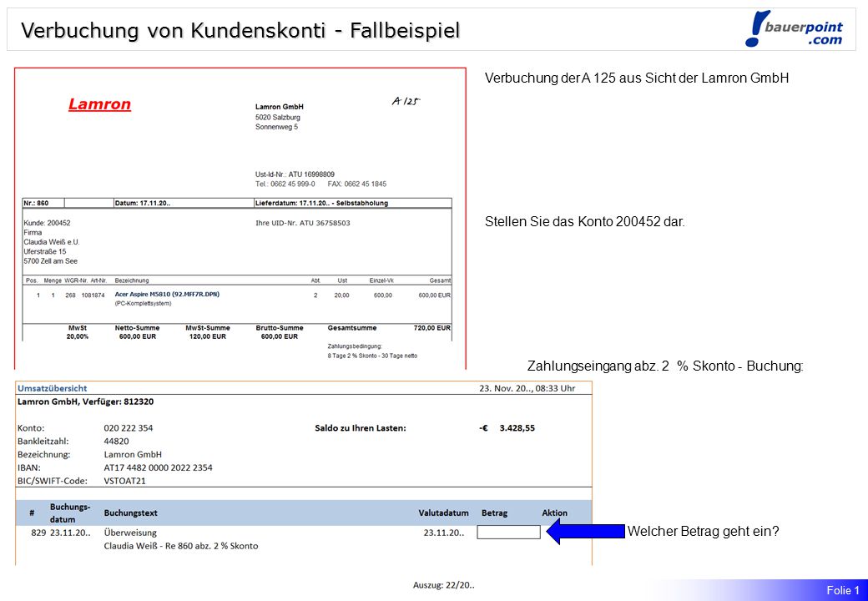The height and width of the screenshot is (601, 868).
Task: Click text 'Verbuchung der A 125 aus Sicht der Lamron GmbH'
Action: coord(637,78)
